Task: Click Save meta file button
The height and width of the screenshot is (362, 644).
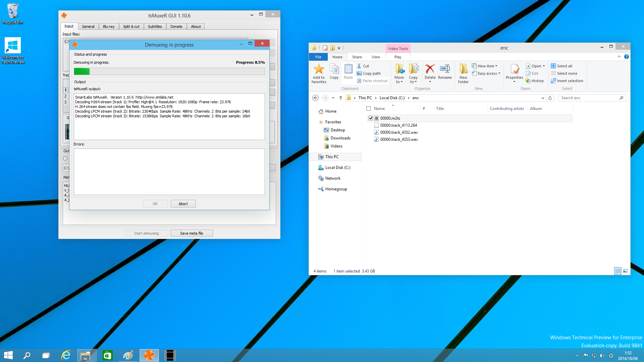Action: click(192, 233)
